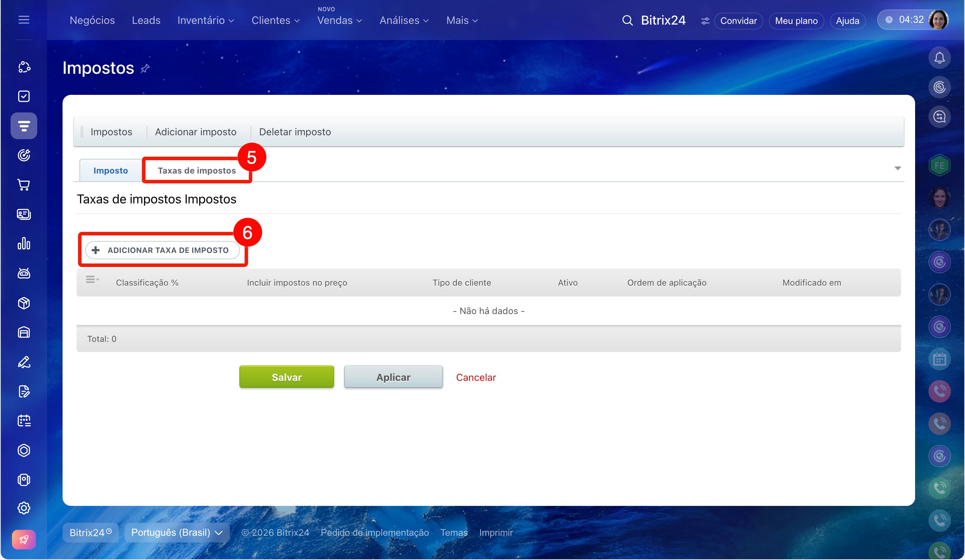This screenshot has height=560, width=965.
Task: Open the hamburger menu icon
Action: click(x=24, y=20)
